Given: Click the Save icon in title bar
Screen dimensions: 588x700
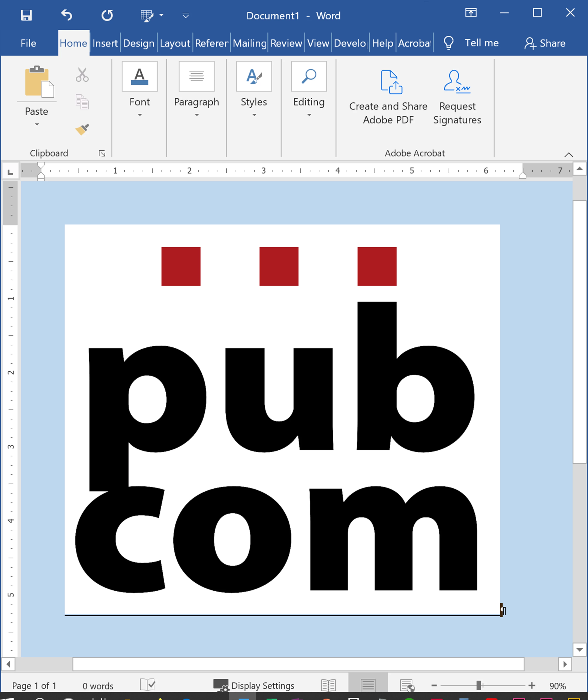Looking at the screenshot, I should 26,15.
